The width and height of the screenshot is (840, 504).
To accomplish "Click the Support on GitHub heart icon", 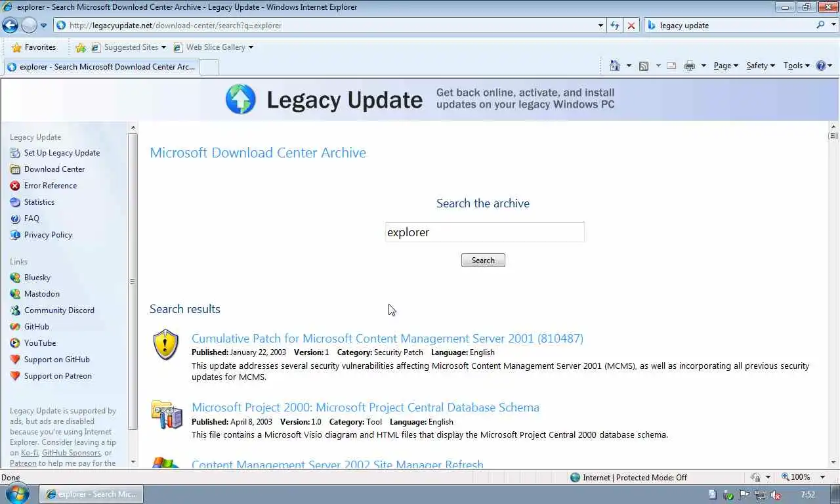I will 15,360.
